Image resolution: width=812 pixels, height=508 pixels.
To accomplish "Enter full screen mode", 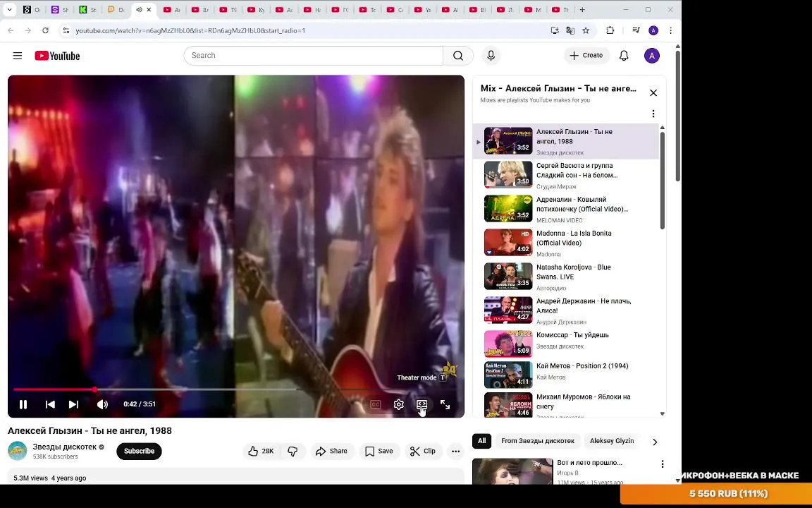I will (x=445, y=404).
